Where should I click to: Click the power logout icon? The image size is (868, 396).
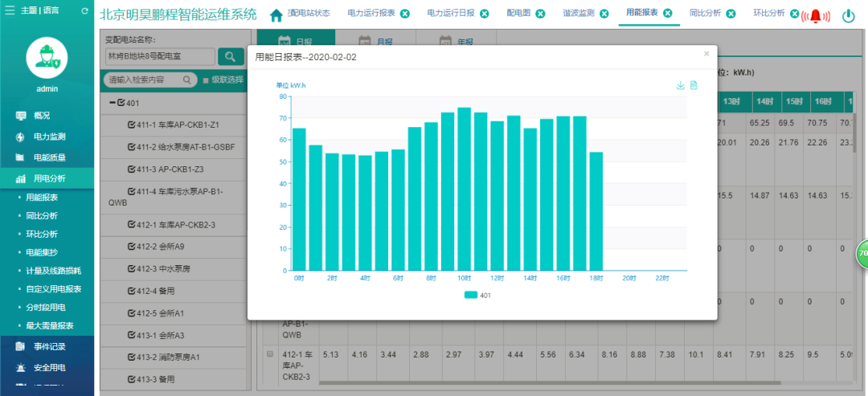[x=848, y=16]
